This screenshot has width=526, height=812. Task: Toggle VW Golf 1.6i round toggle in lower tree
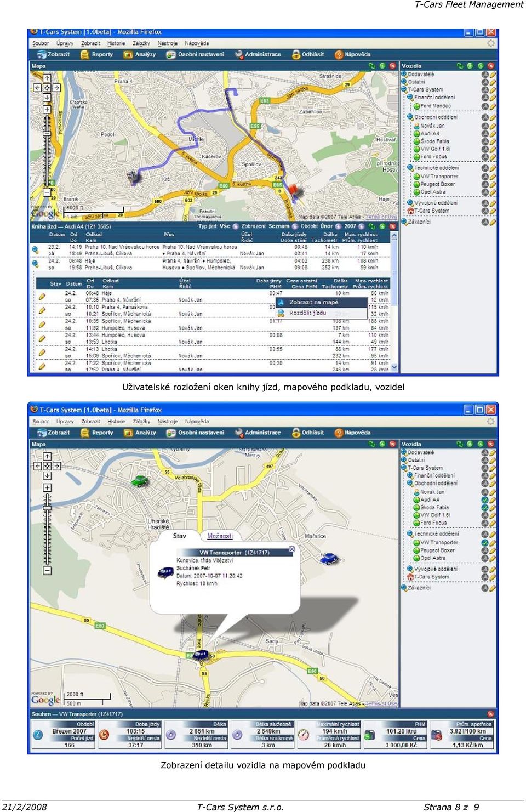click(x=485, y=515)
